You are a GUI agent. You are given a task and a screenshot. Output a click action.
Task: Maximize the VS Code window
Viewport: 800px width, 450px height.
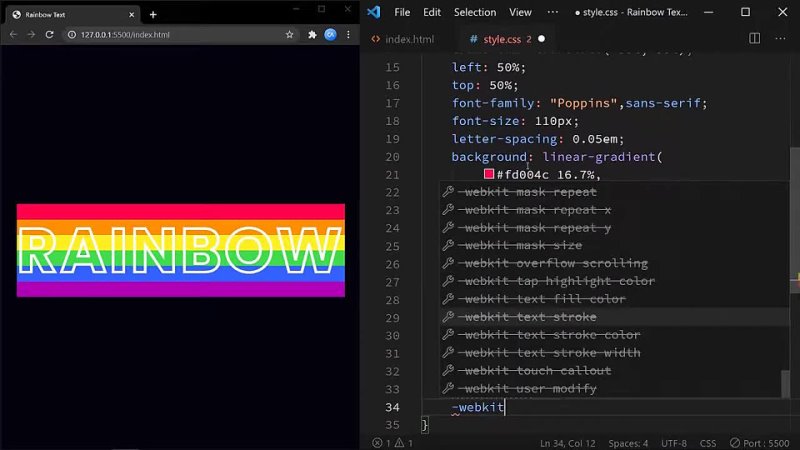pos(745,12)
